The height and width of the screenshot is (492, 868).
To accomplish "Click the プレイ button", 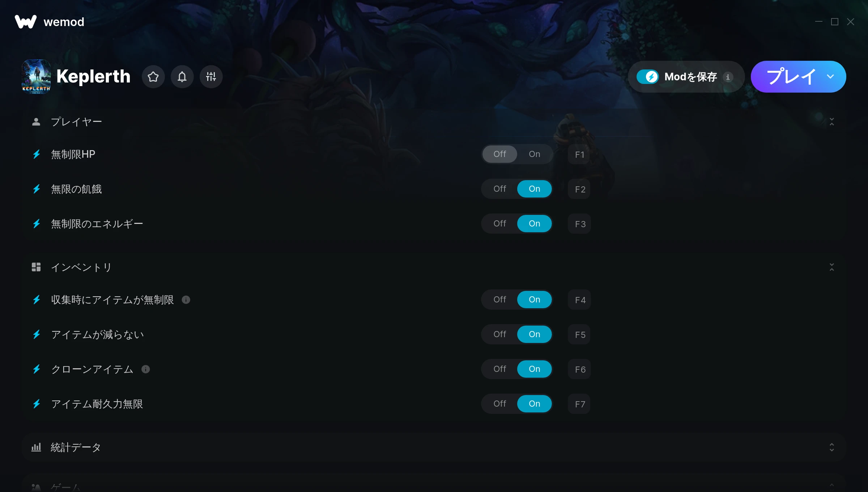I will pos(791,77).
